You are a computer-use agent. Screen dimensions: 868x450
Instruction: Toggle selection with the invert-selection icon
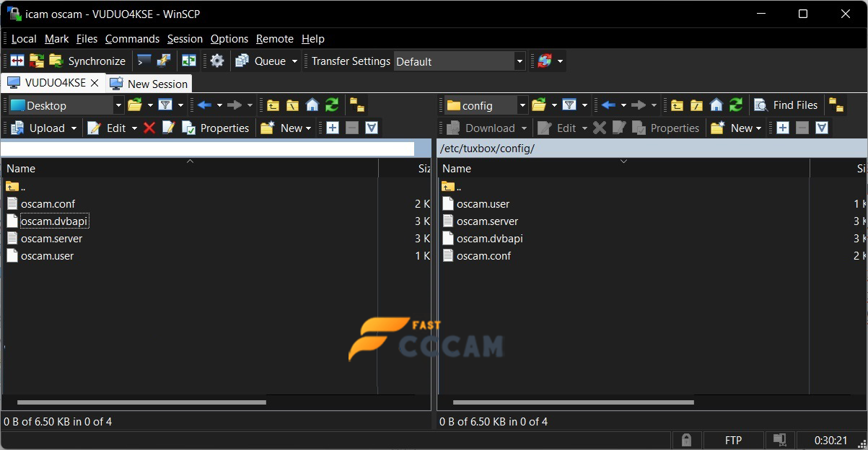(x=370, y=128)
